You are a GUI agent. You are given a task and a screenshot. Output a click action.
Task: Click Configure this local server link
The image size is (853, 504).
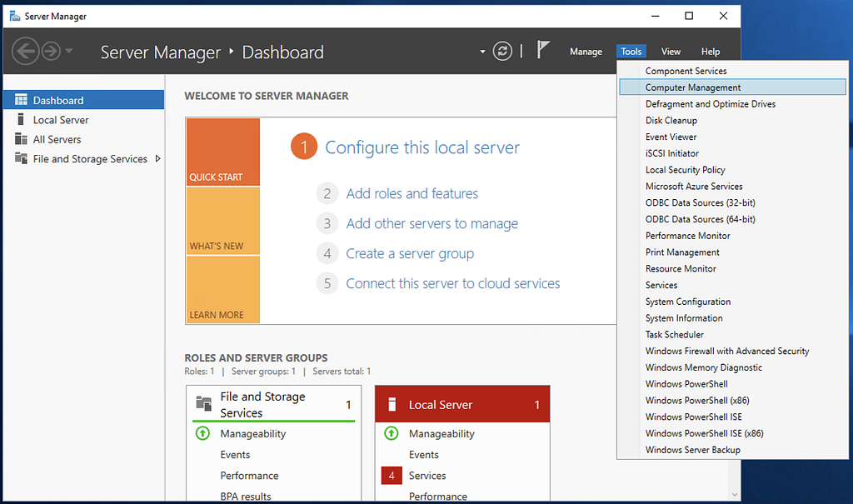pyautogui.click(x=422, y=147)
